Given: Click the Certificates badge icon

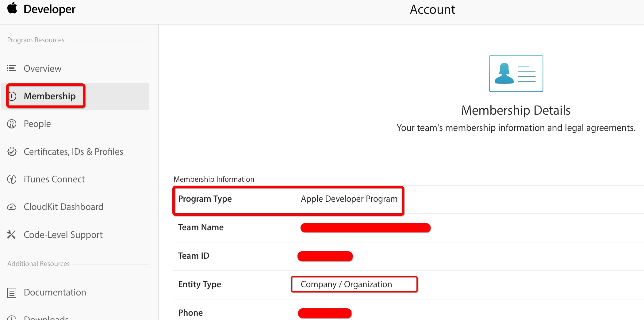Looking at the screenshot, I should click(12, 152).
